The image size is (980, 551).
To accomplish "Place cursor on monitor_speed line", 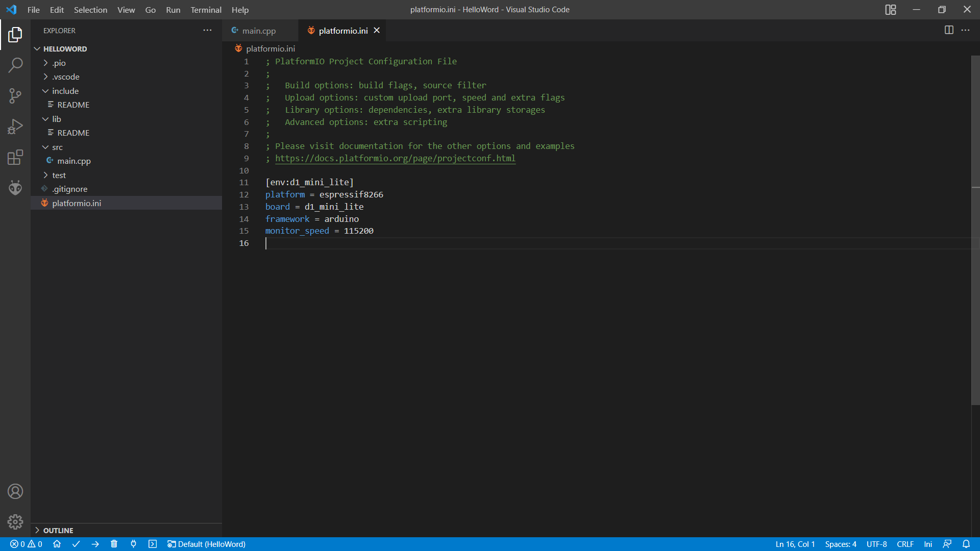I will tap(320, 231).
